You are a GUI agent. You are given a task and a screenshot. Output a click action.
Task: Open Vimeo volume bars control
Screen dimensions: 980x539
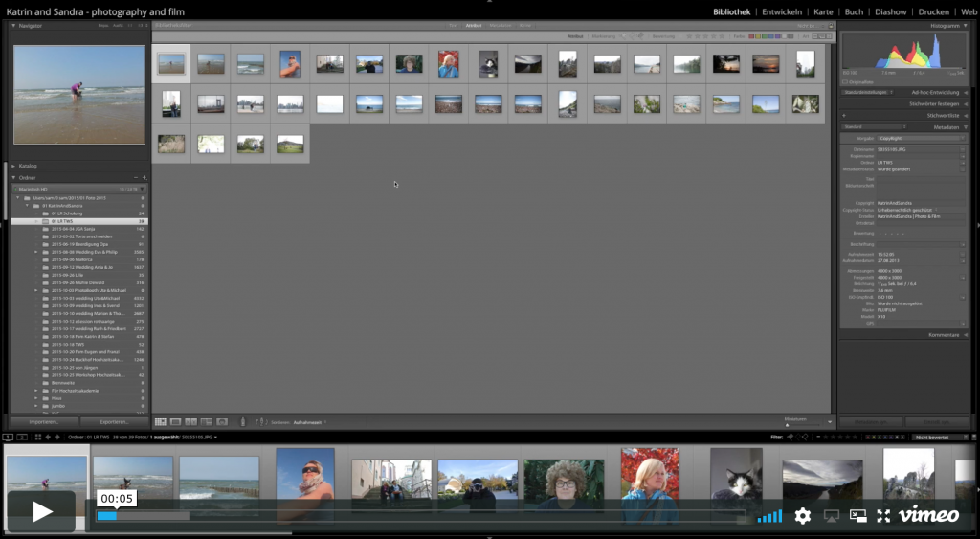click(x=769, y=516)
